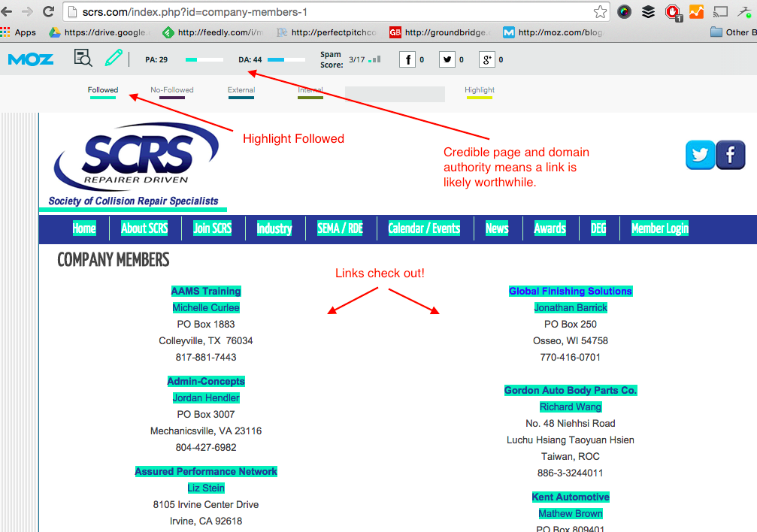Toggle Followed link highlighting
757x532 pixels.
click(x=103, y=92)
